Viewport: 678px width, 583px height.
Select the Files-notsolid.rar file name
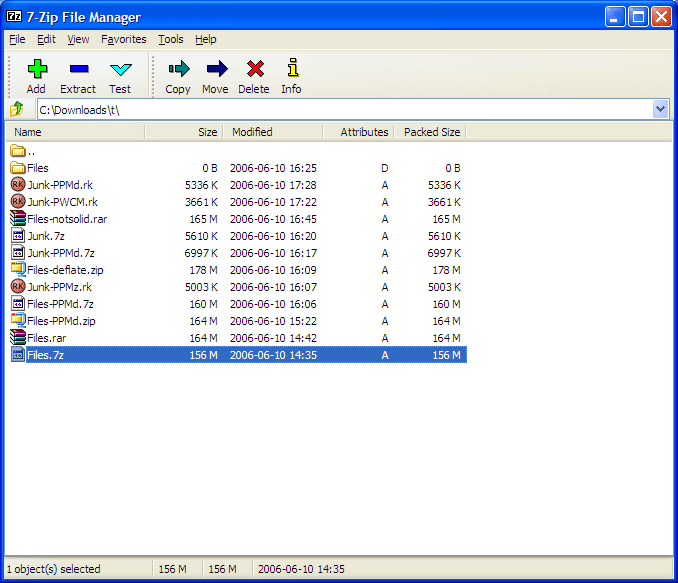[x=67, y=219]
